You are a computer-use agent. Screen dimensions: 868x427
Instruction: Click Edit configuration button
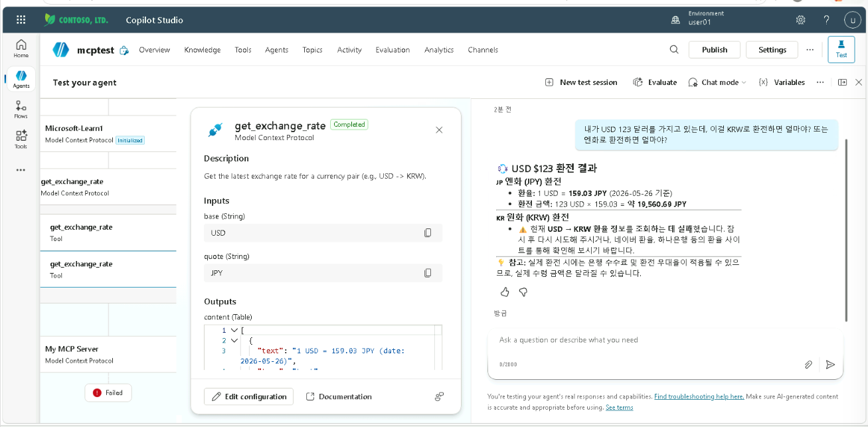248,396
